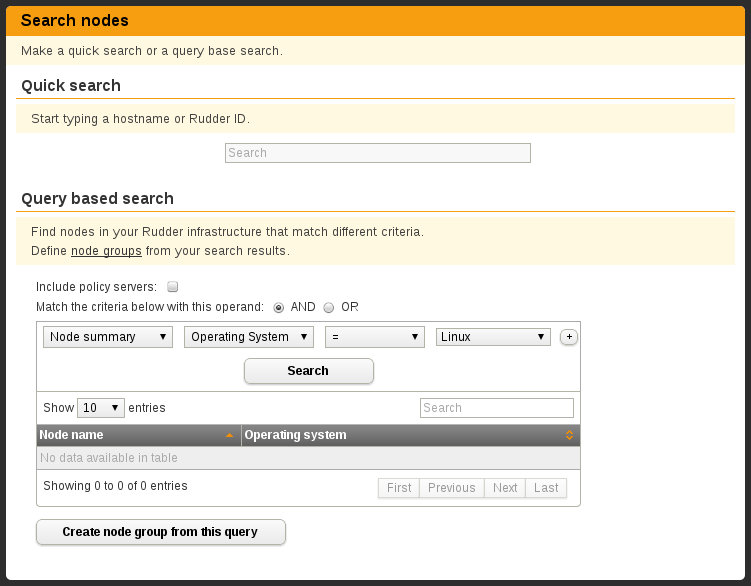
Task: Click the plus icon to add criteria
Action: 569,337
